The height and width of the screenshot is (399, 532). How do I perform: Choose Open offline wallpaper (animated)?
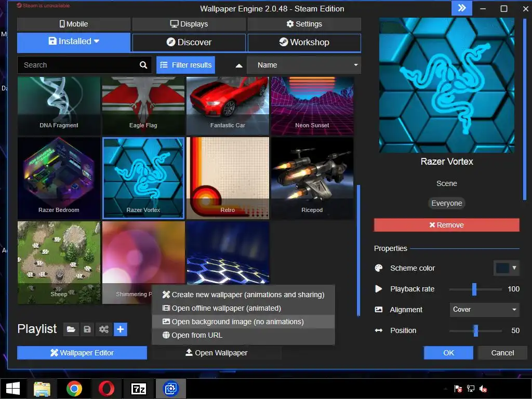243,309
